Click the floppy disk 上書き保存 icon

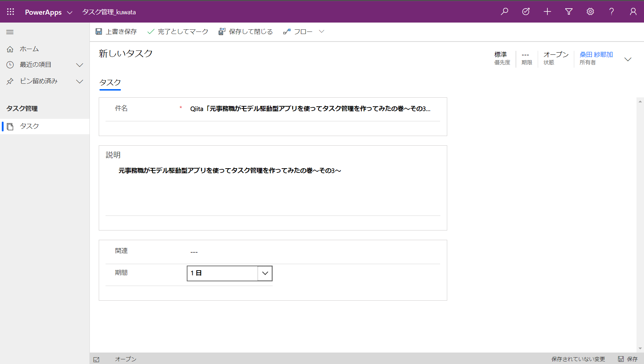point(99,31)
